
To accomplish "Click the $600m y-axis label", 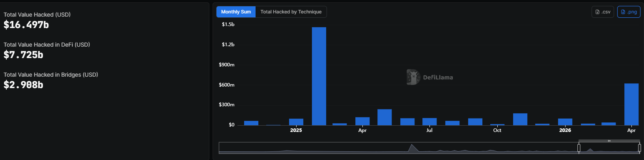I will pos(227,85).
